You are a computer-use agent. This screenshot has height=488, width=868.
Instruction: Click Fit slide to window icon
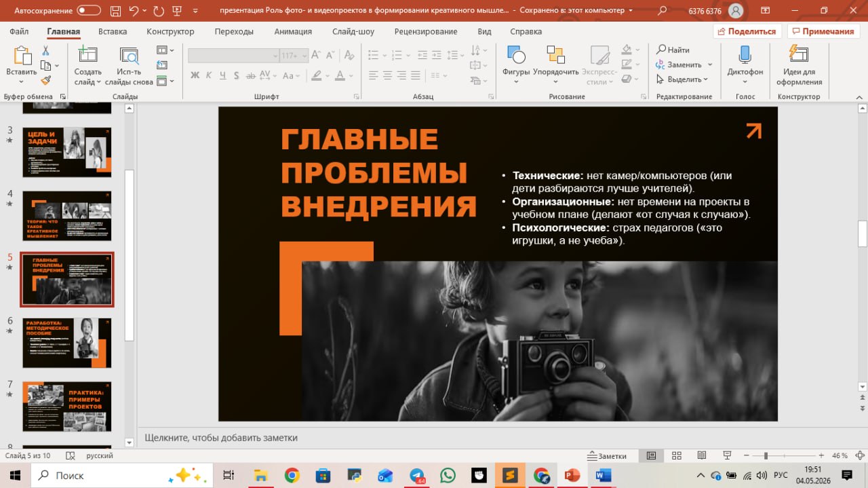coord(861,455)
